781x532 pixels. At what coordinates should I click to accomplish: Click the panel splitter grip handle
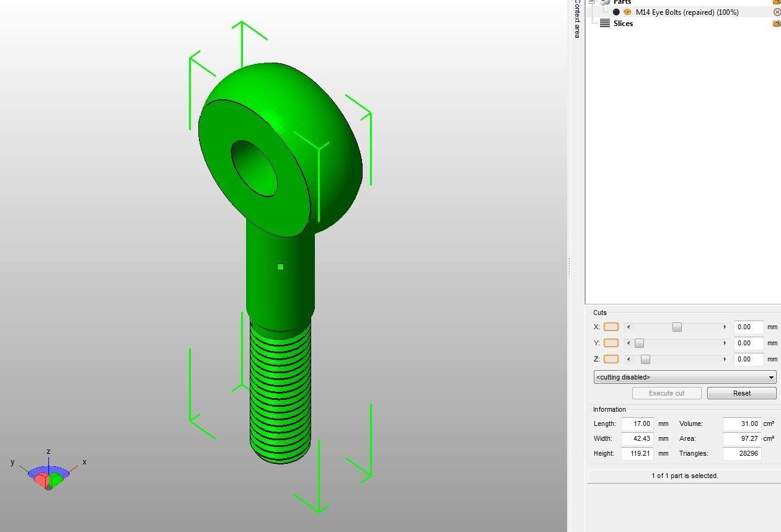(568, 267)
